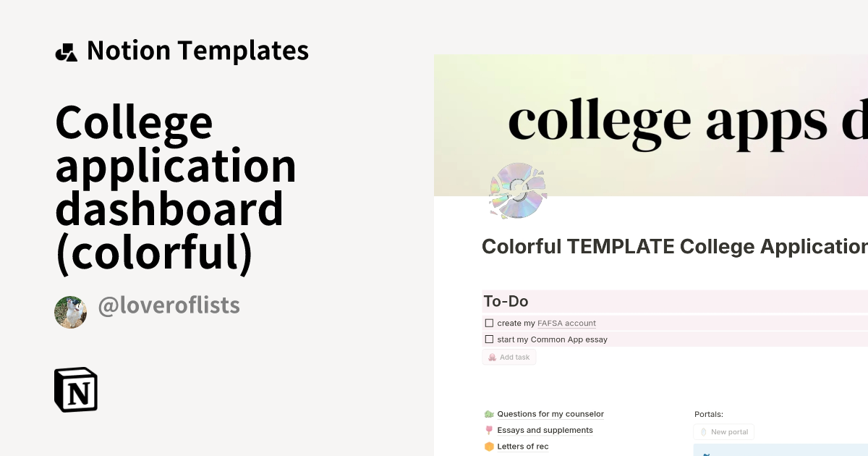868x456 pixels.
Task: Open the Essays and supplements page
Action: click(545, 431)
